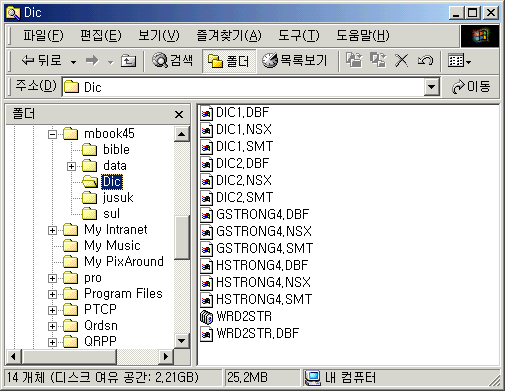Image resolution: width=505 pixels, height=391 pixels.
Task: Click folder tree scroll right arrow
Action: (x=166, y=357)
